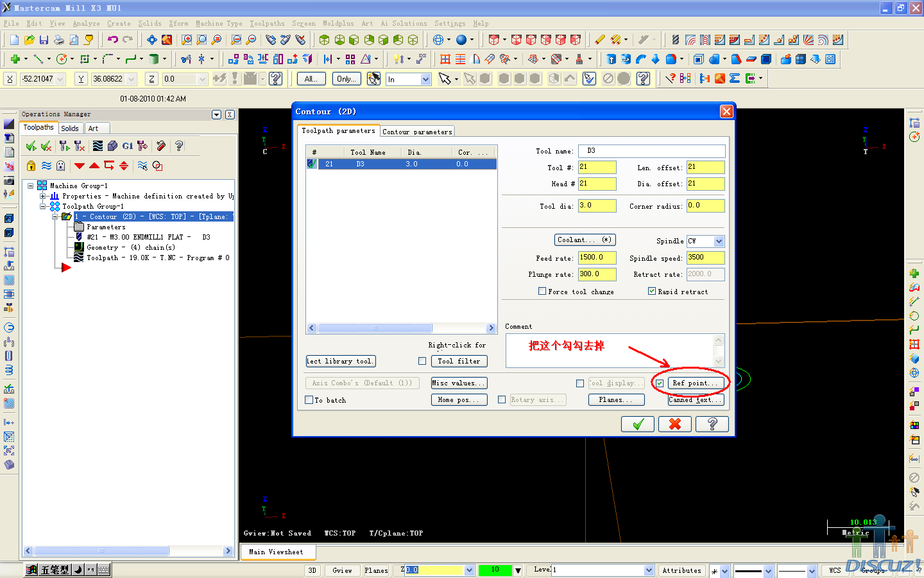Click the Home pos button
This screenshot has height=578, width=924.
click(x=459, y=400)
